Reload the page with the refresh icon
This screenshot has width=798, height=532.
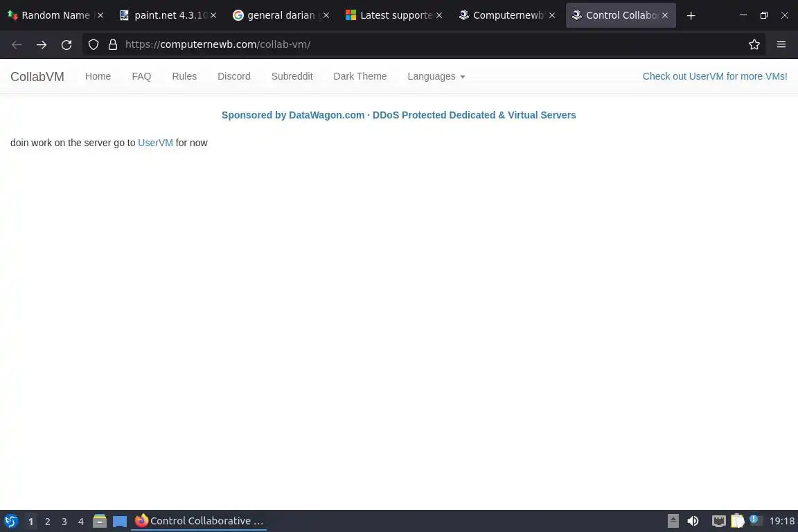(x=66, y=45)
